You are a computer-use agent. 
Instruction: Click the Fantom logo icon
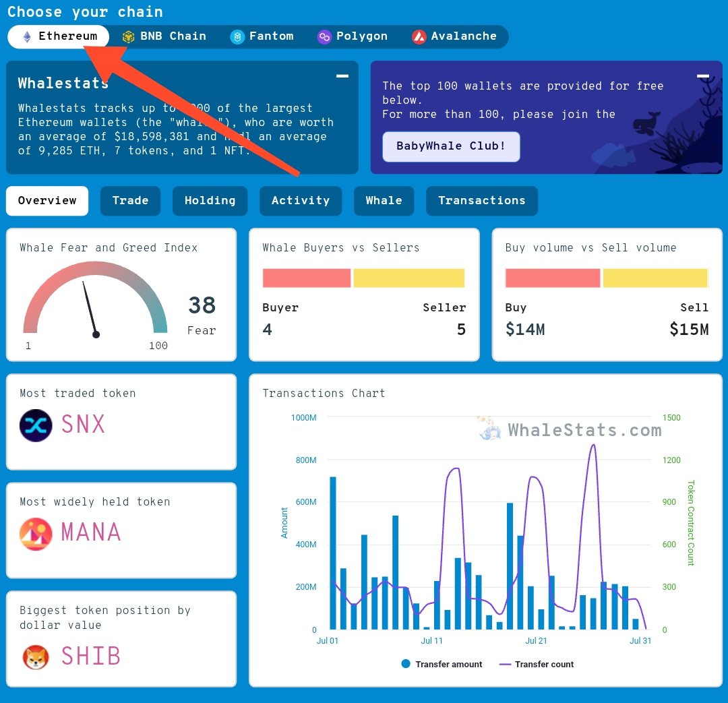[x=237, y=36]
